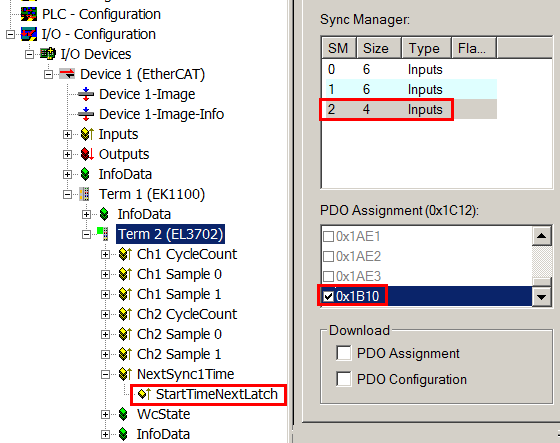Select the WcState tree item
This screenshot has height=443, width=560.
[x=164, y=414]
